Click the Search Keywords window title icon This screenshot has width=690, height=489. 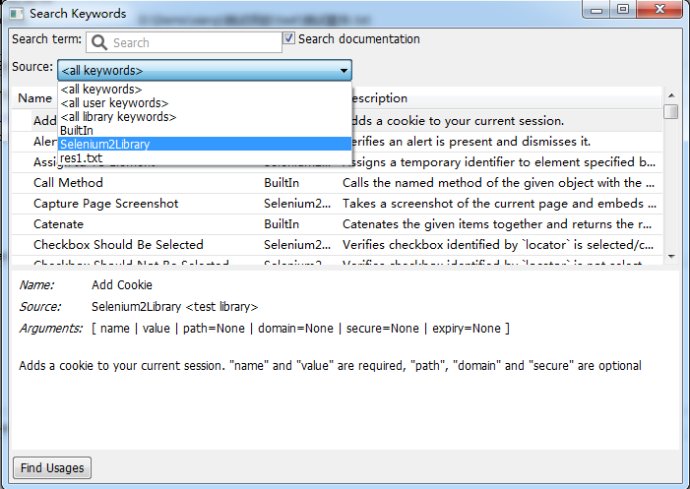17,14
